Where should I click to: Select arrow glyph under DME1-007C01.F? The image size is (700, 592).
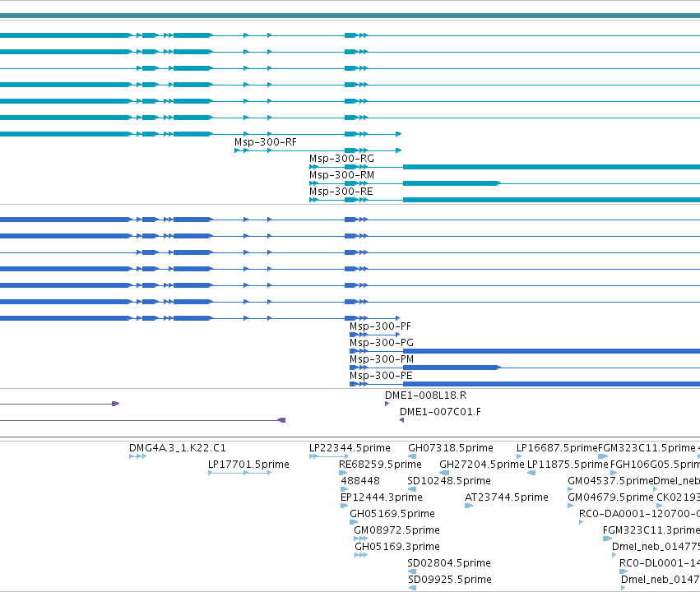401,420
